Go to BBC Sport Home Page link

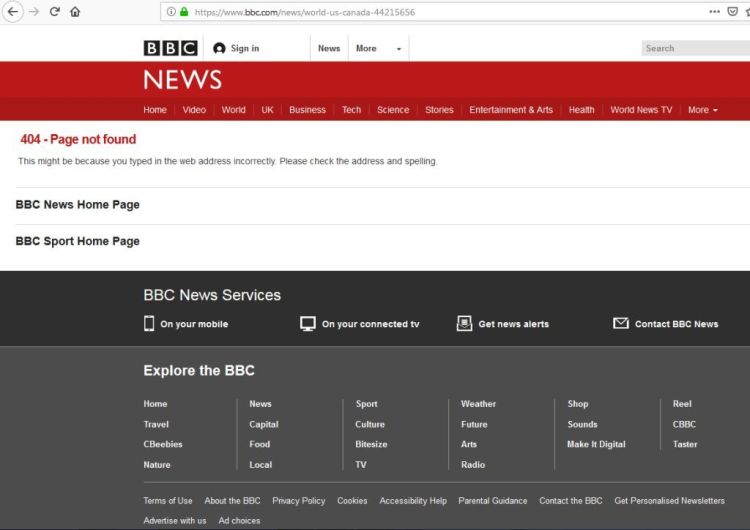tap(77, 241)
